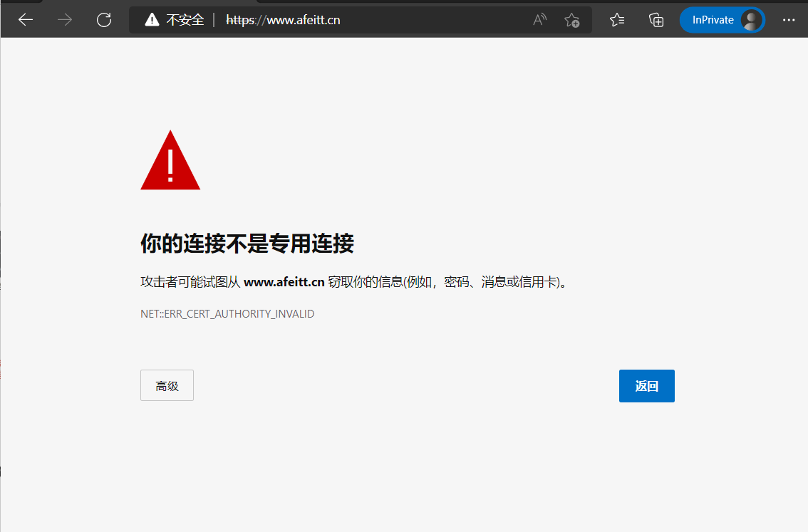Click the red warning triangle graphic
This screenshot has height=532, width=808.
click(x=170, y=160)
